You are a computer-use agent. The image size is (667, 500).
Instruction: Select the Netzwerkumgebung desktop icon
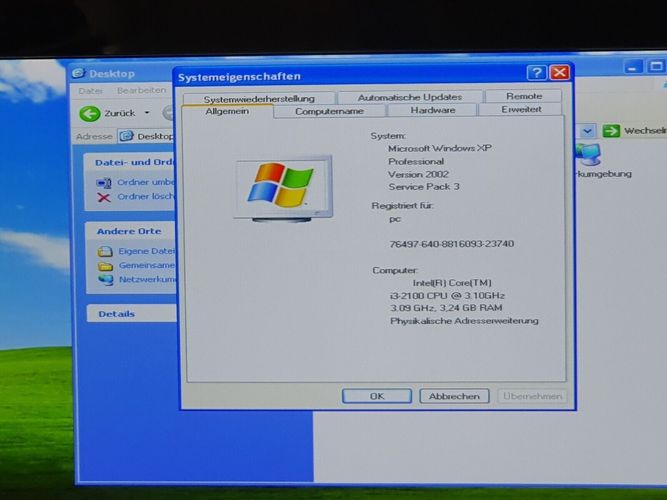(589, 154)
